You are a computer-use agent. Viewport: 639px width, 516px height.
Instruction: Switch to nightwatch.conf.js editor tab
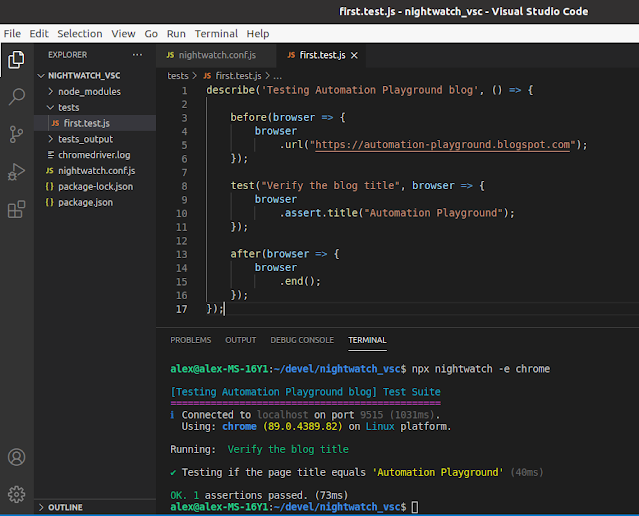pyautogui.click(x=216, y=55)
